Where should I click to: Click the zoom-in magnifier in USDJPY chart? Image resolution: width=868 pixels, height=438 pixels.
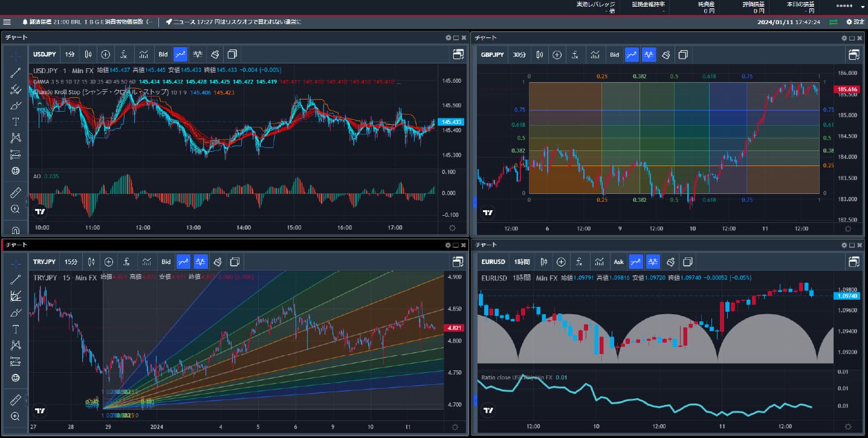(x=16, y=209)
